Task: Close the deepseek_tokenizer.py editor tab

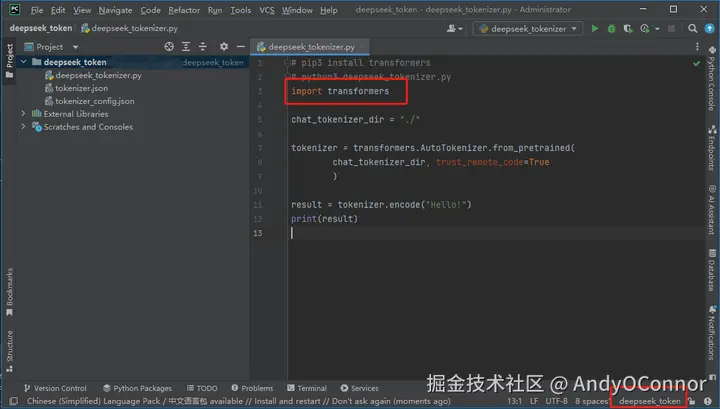Action: coord(362,46)
